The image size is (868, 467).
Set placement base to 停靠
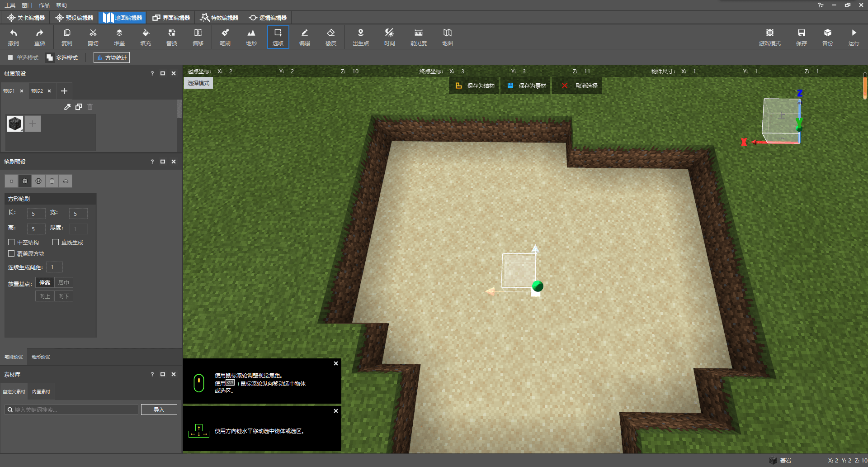coord(45,282)
